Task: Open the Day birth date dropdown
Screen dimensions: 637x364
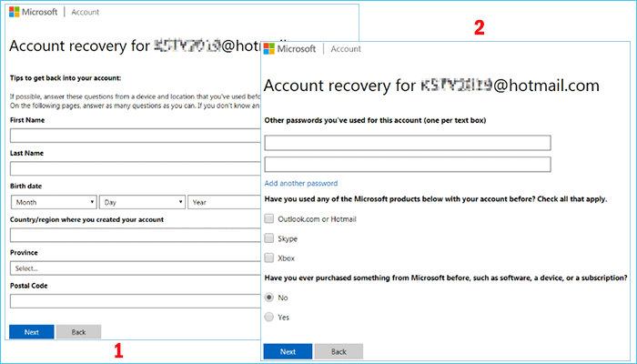Action: point(142,202)
